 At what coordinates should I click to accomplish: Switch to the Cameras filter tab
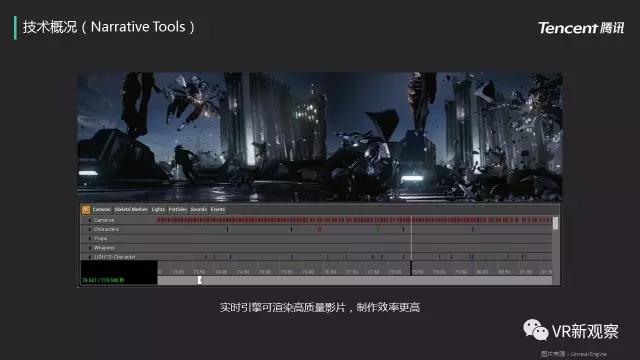(x=102, y=210)
